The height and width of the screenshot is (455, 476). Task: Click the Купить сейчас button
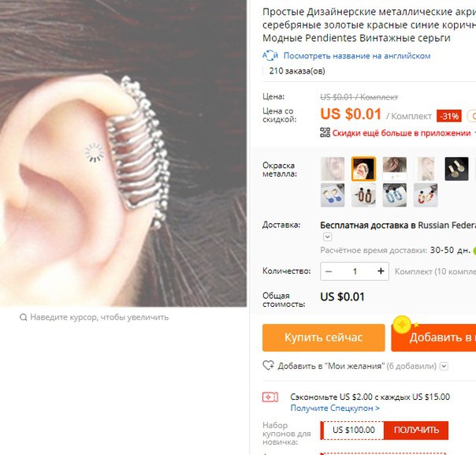tap(324, 338)
